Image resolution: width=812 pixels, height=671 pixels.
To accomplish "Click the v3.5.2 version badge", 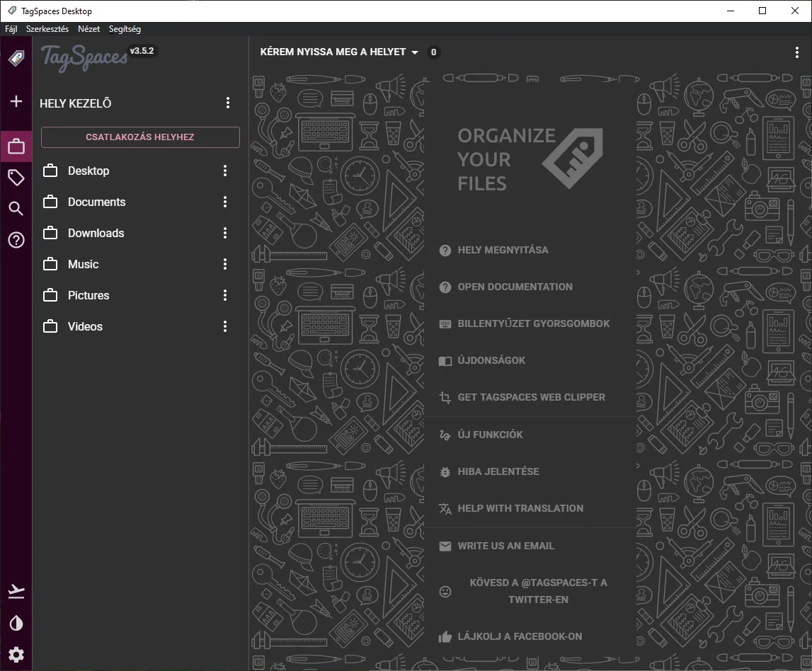I will pyautogui.click(x=142, y=51).
